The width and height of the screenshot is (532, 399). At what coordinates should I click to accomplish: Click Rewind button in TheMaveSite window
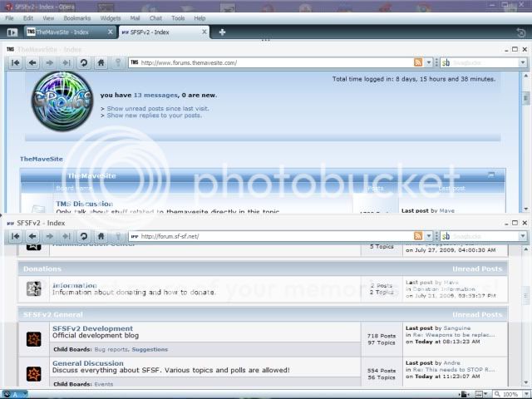click(16, 63)
